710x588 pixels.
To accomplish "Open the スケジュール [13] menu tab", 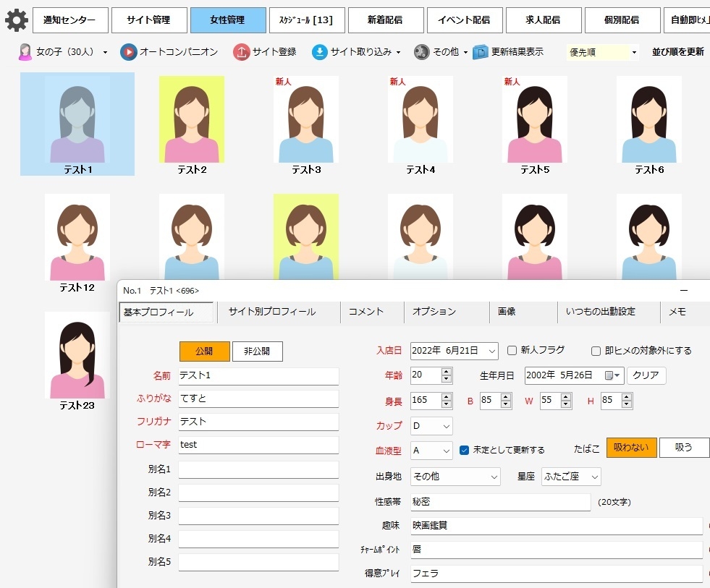I will click(305, 20).
